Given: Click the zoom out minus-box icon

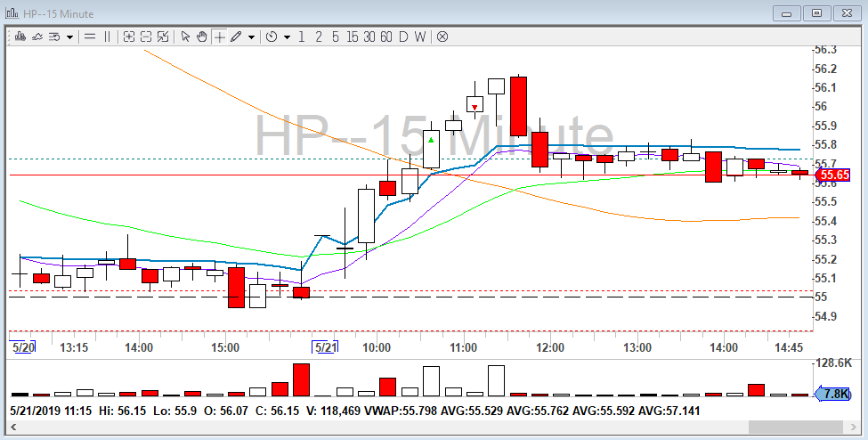Looking at the screenshot, I should [x=146, y=37].
